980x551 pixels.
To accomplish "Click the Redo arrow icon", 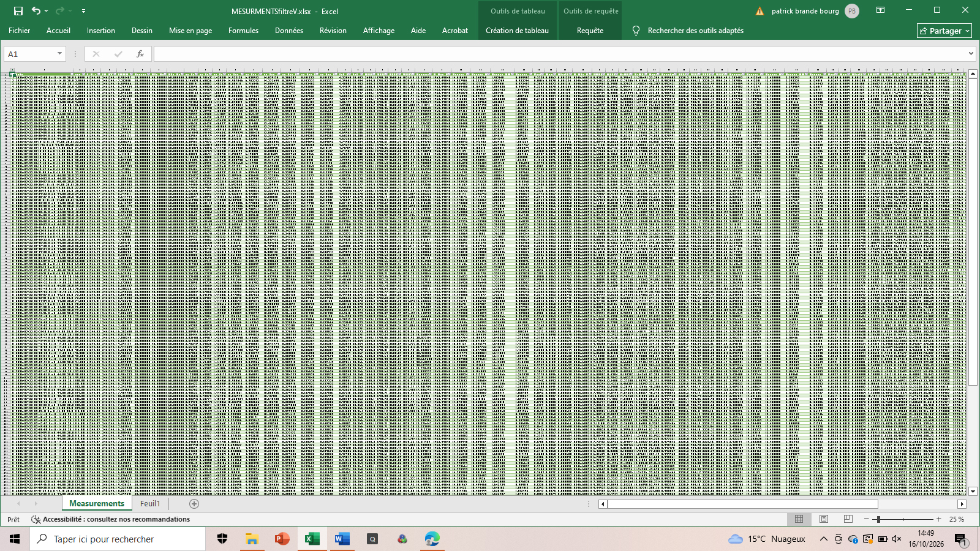I will 59,11.
